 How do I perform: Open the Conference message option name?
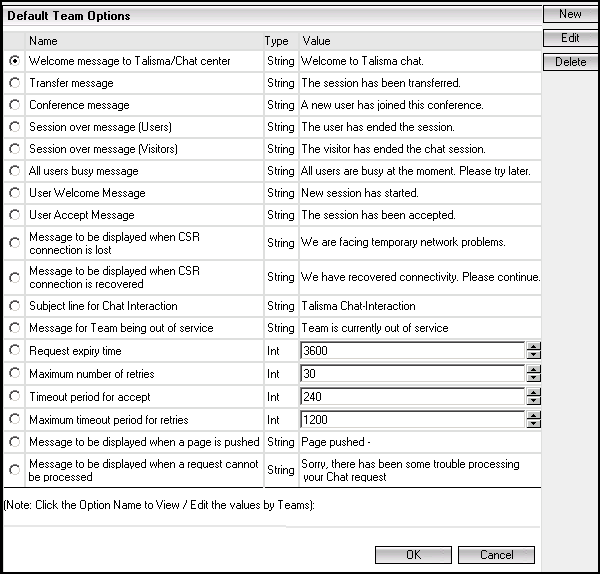[79, 105]
